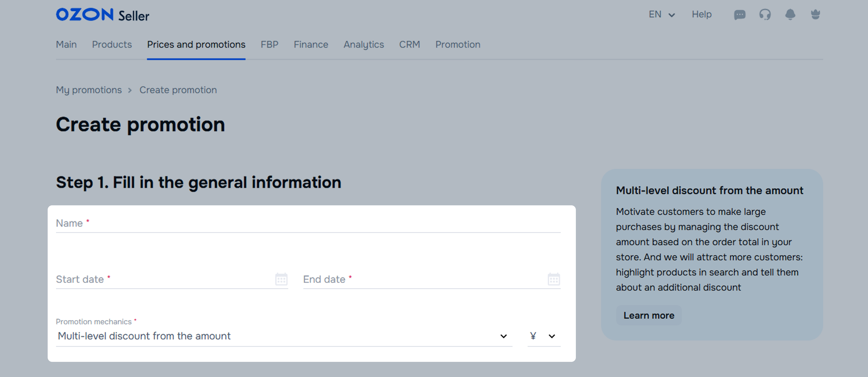Click the Learn more button

(x=649, y=315)
